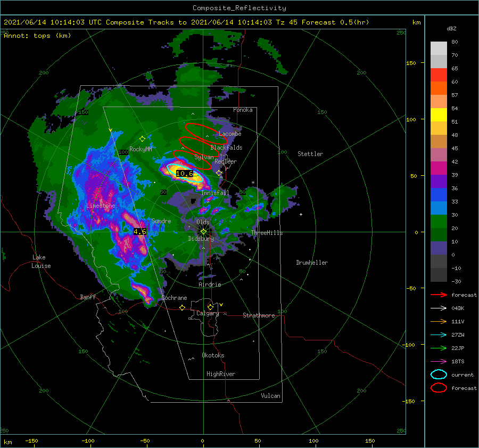
Task: Select the Lake Louise label
Action: [x=41, y=262]
